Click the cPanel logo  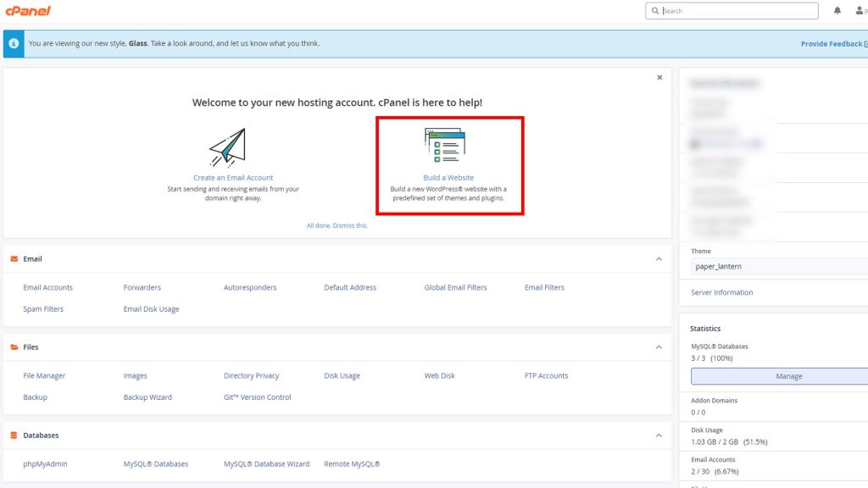coord(28,10)
